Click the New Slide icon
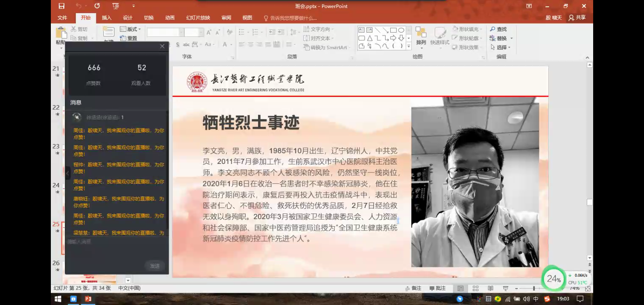This screenshot has width=644, height=305. pyautogui.click(x=108, y=32)
